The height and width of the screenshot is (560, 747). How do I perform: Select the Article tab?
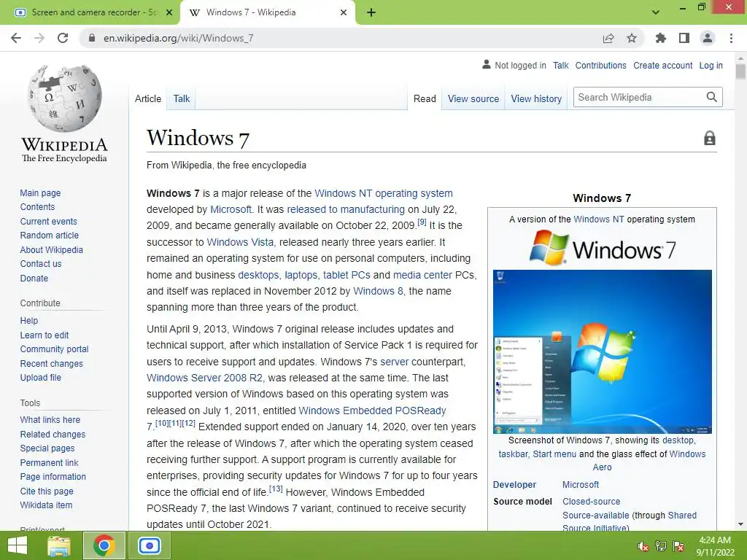point(147,98)
